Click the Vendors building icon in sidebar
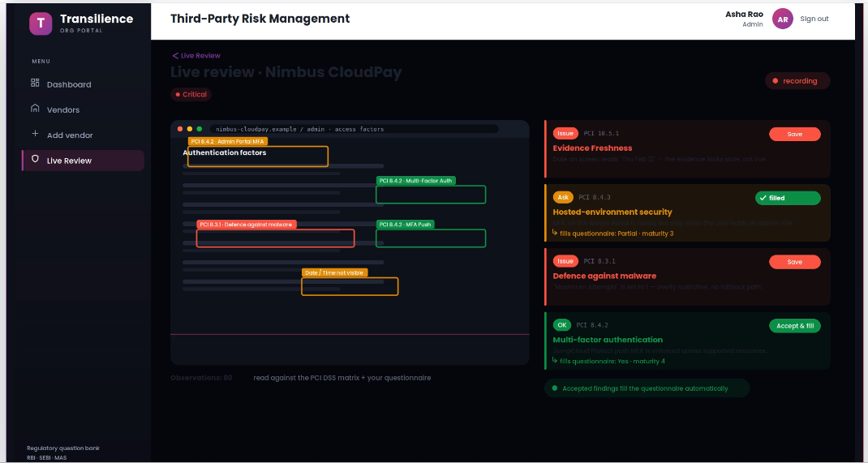Viewport: 868px width, 463px height. pos(35,109)
